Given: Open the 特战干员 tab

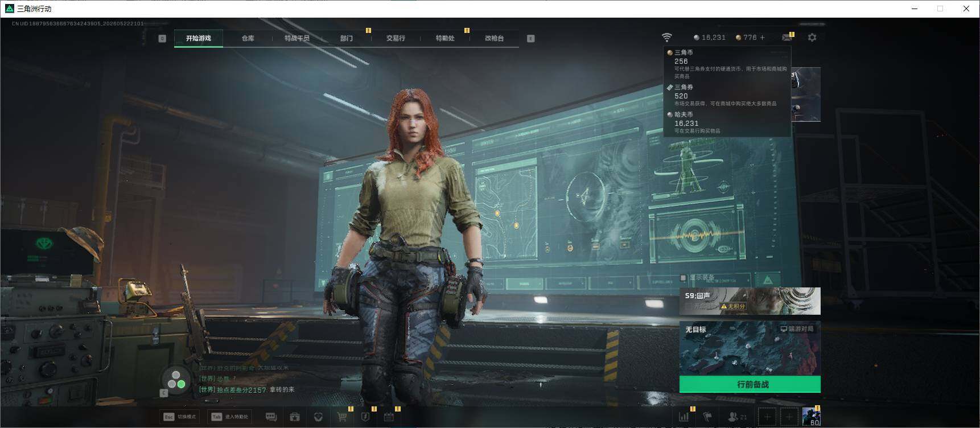Looking at the screenshot, I should [297, 38].
